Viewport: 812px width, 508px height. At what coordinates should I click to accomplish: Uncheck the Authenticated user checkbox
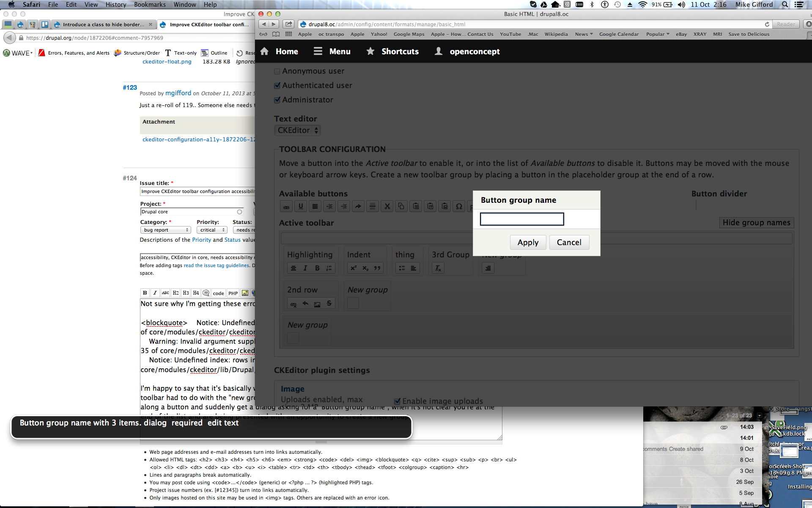coord(277,86)
